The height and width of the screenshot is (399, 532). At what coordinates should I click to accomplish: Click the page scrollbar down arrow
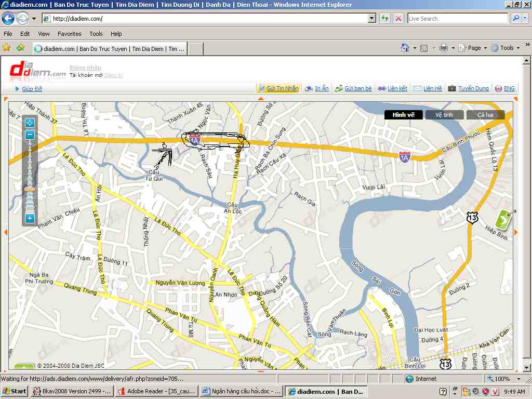click(x=526, y=368)
